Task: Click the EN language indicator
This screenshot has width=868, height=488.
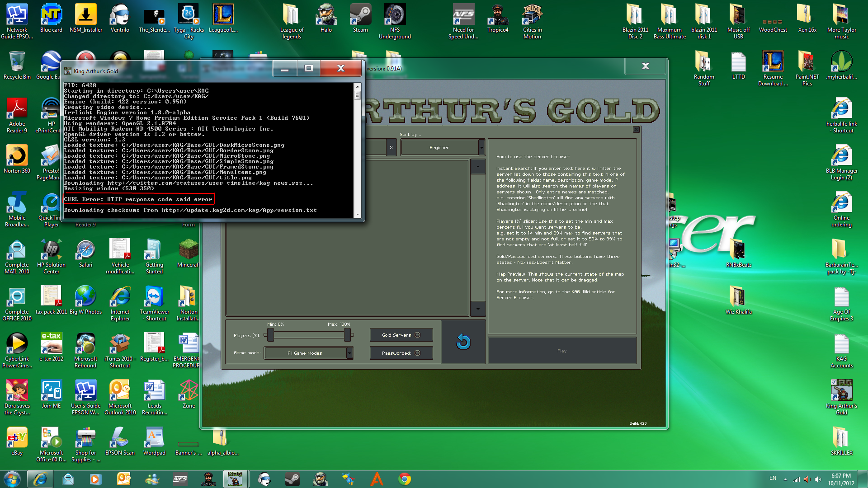Action: click(x=773, y=478)
